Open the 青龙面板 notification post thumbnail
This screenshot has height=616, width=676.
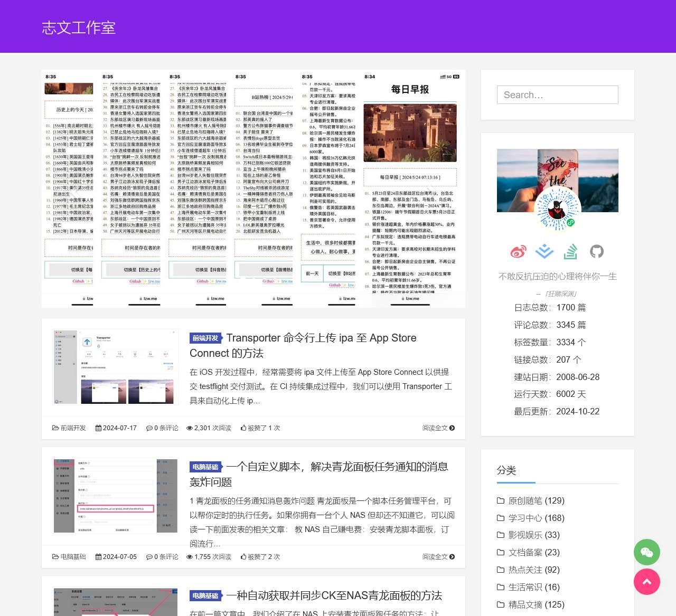pos(116,496)
